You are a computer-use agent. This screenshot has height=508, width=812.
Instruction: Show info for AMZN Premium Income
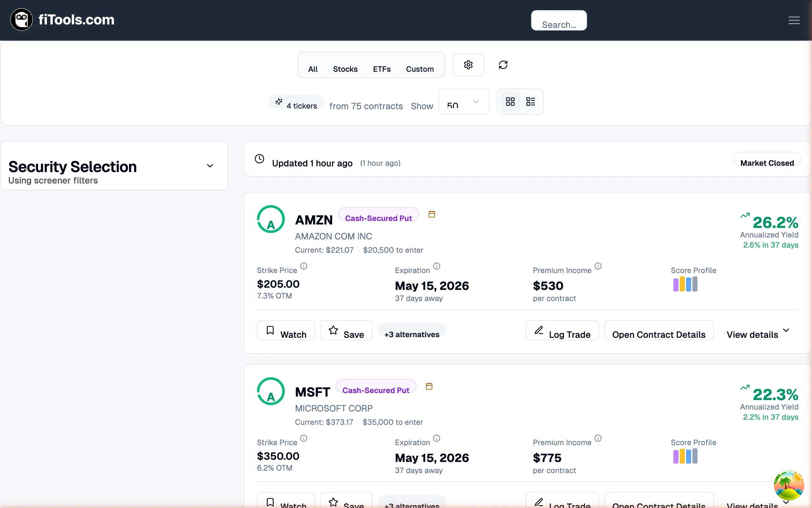(x=598, y=266)
